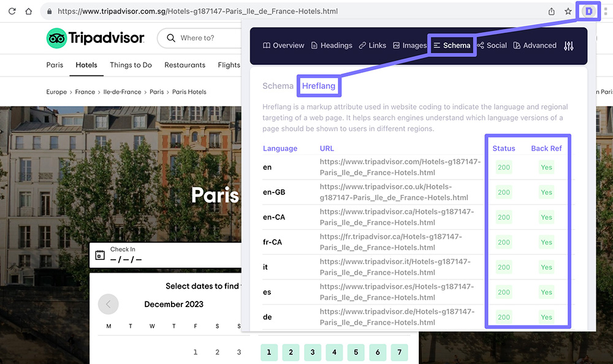The image size is (613, 364).
Task: Click the Check In date field
Action: click(x=166, y=255)
